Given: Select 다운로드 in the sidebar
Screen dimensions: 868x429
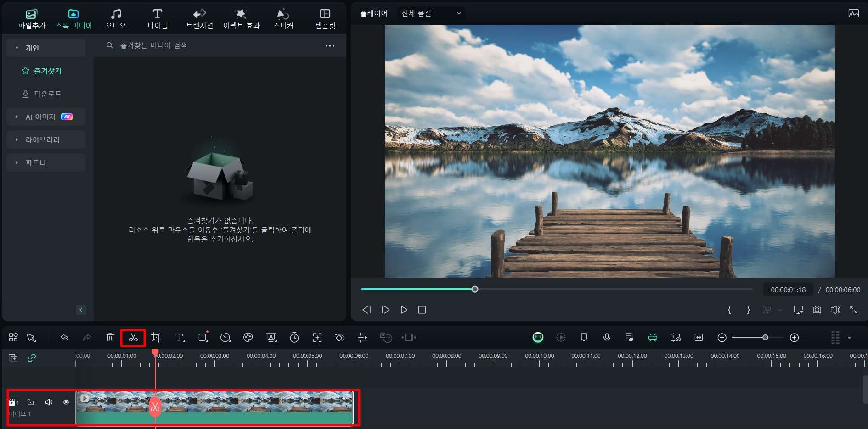Looking at the screenshot, I should (x=48, y=94).
